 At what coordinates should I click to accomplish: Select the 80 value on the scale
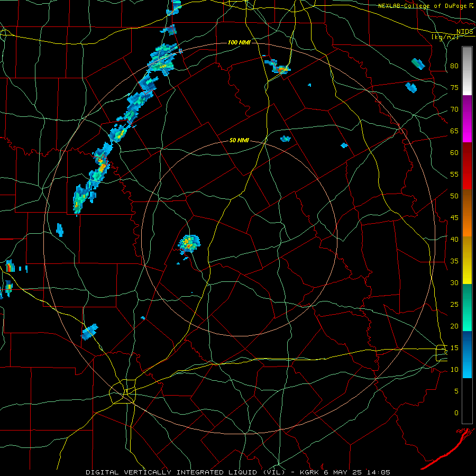[454, 66]
